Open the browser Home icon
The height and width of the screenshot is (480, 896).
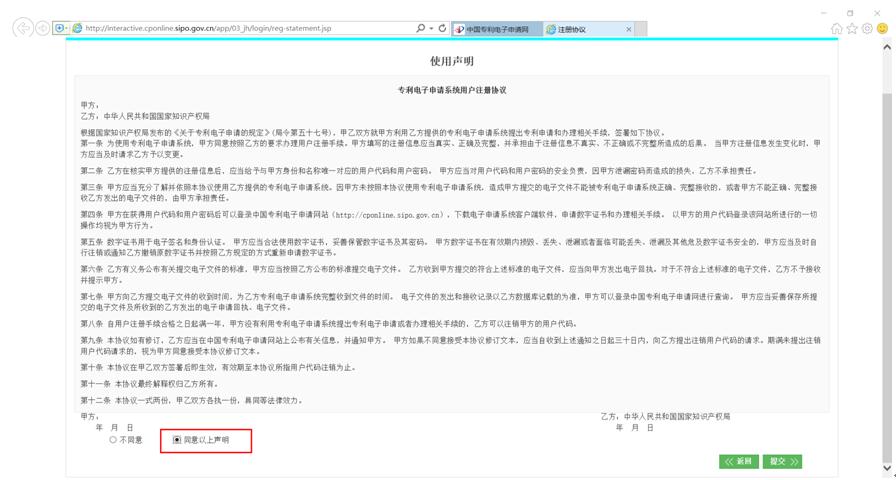click(836, 29)
